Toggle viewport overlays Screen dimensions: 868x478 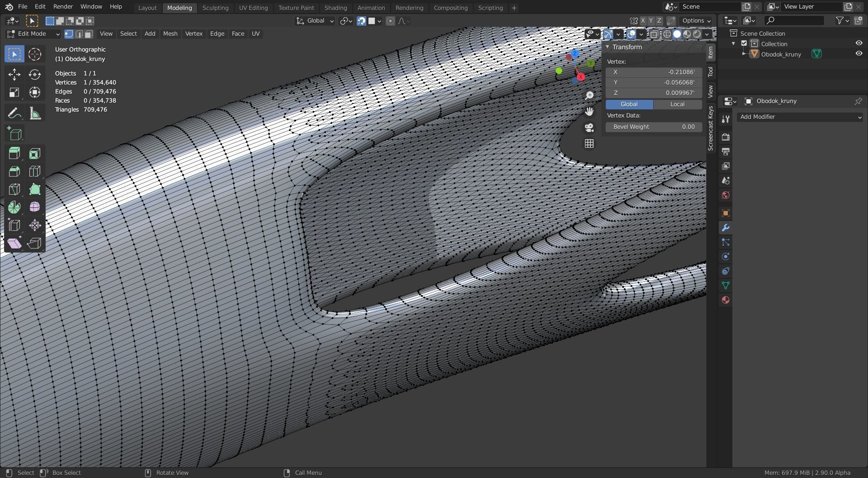pyautogui.click(x=632, y=34)
